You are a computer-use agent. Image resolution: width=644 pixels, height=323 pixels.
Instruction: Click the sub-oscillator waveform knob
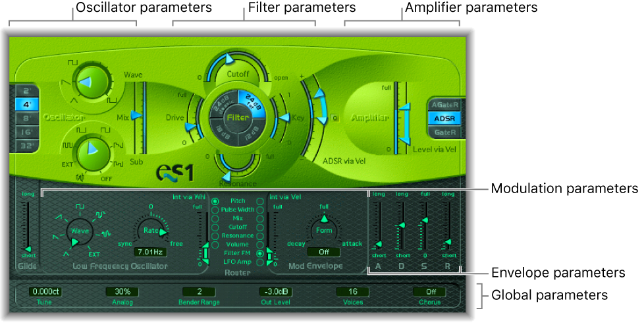pos(94,154)
